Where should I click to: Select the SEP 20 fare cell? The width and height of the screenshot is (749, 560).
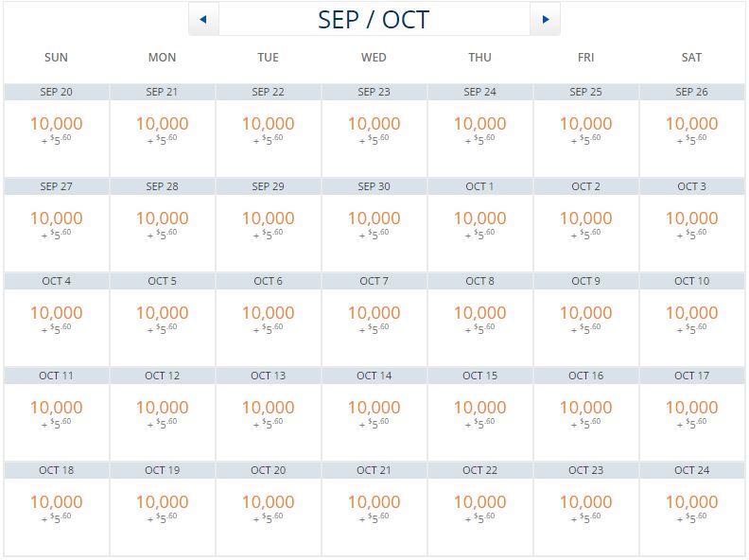[x=57, y=130]
